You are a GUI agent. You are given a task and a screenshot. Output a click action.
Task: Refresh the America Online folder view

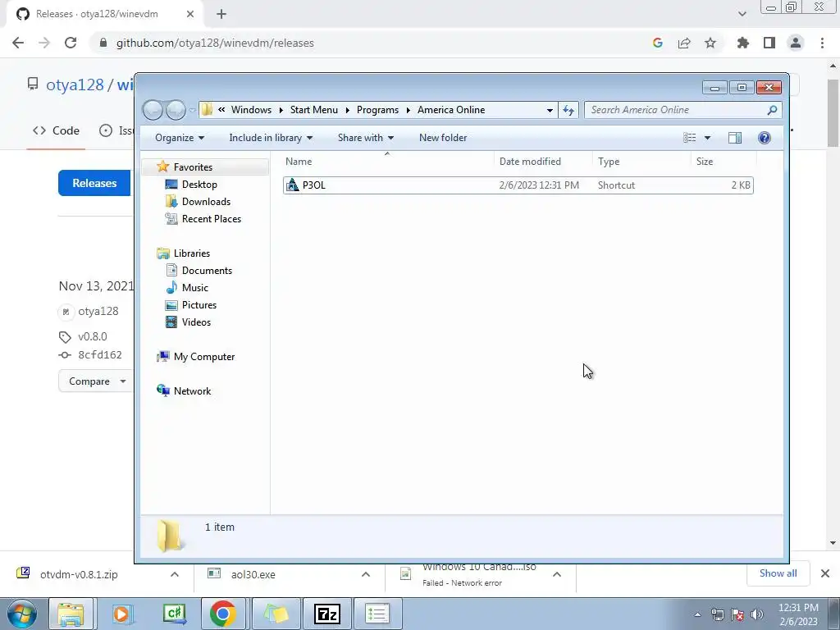pos(568,111)
